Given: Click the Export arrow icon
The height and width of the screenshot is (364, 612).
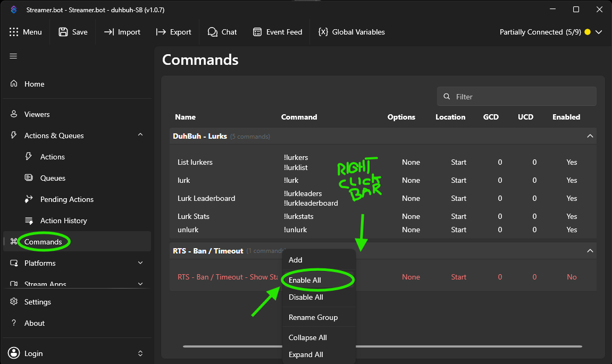Looking at the screenshot, I should coord(161,32).
